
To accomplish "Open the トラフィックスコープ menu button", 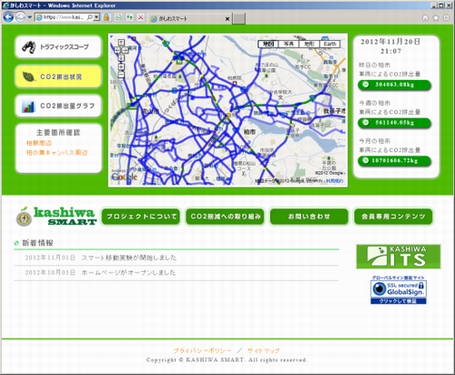I will (x=58, y=47).
